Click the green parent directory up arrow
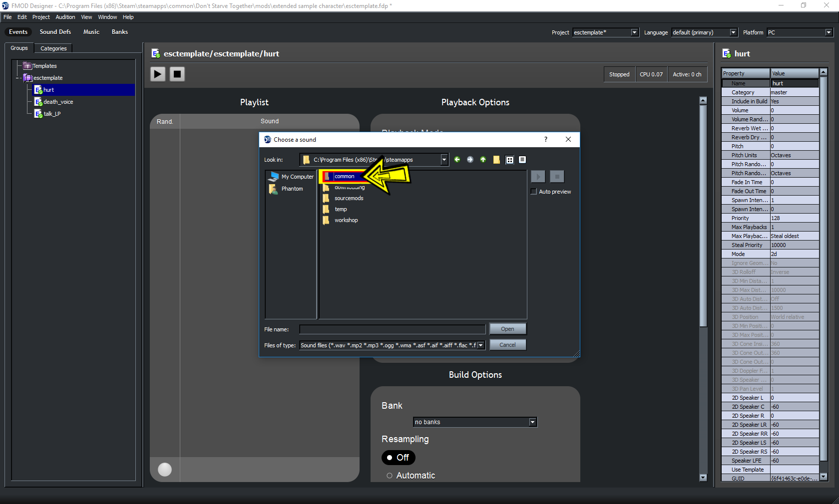This screenshot has height=504, width=839. click(x=483, y=160)
